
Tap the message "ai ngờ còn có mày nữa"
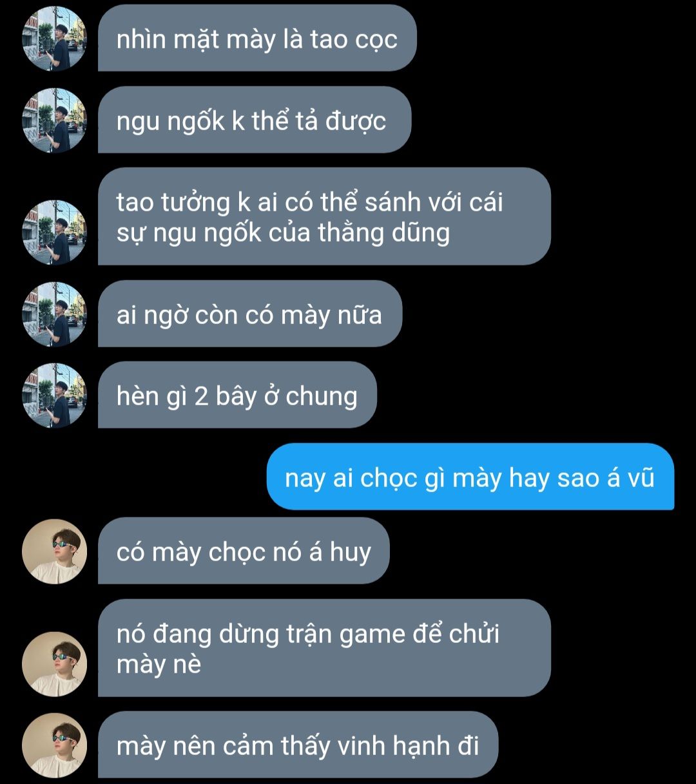tap(249, 314)
